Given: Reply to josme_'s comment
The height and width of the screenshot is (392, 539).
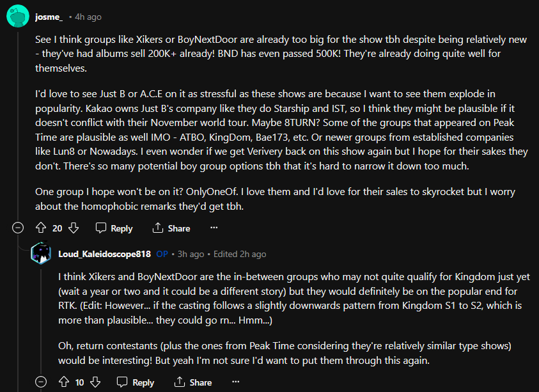Looking at the screenshot, I should click(x=114, y=228).
